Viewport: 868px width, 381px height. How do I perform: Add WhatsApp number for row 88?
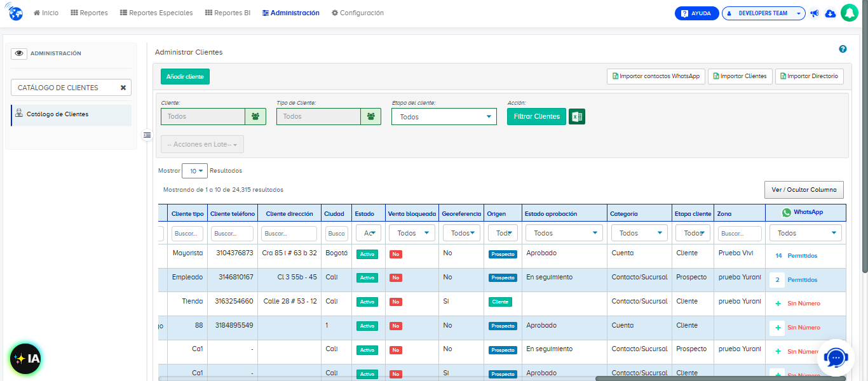tap(778, 328)
